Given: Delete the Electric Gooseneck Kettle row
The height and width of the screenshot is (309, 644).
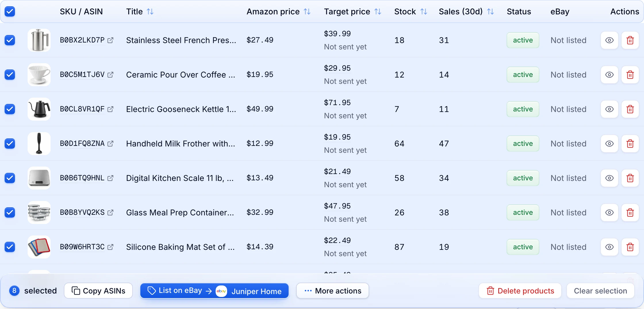Looking at the screenshot, I should [x=630, y=109].
